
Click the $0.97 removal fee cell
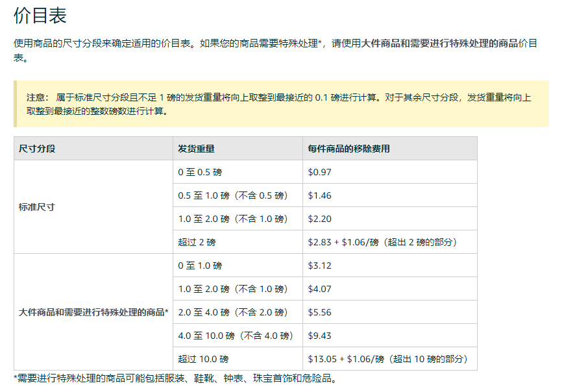coord(319,172)
